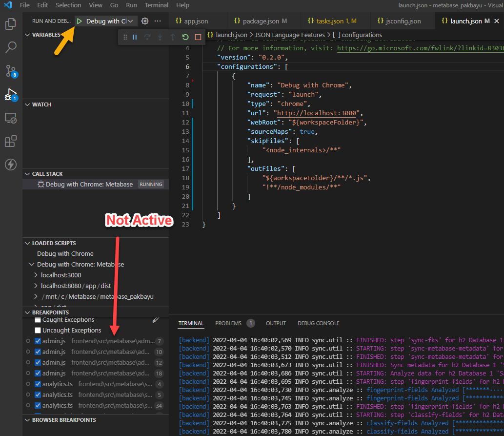Collapse the Watch section

(27, 104)
